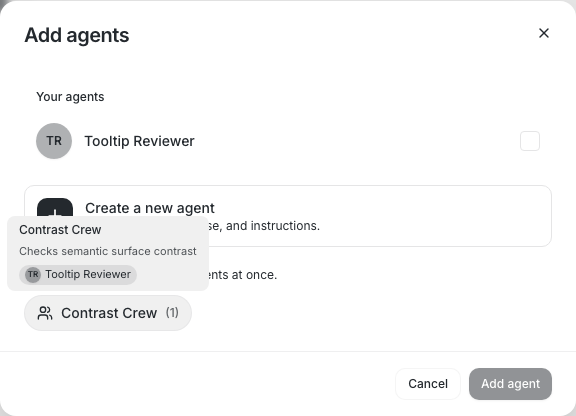Click the people icon in Contrast Crew chip
The width and height of the screenshot is (576, 416).
pos(45,313)
